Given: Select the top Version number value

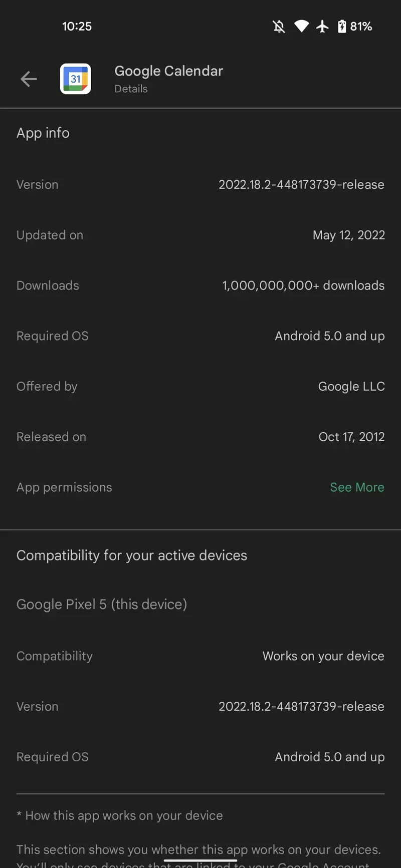Looking at the screenshot, I should (301, 185).
